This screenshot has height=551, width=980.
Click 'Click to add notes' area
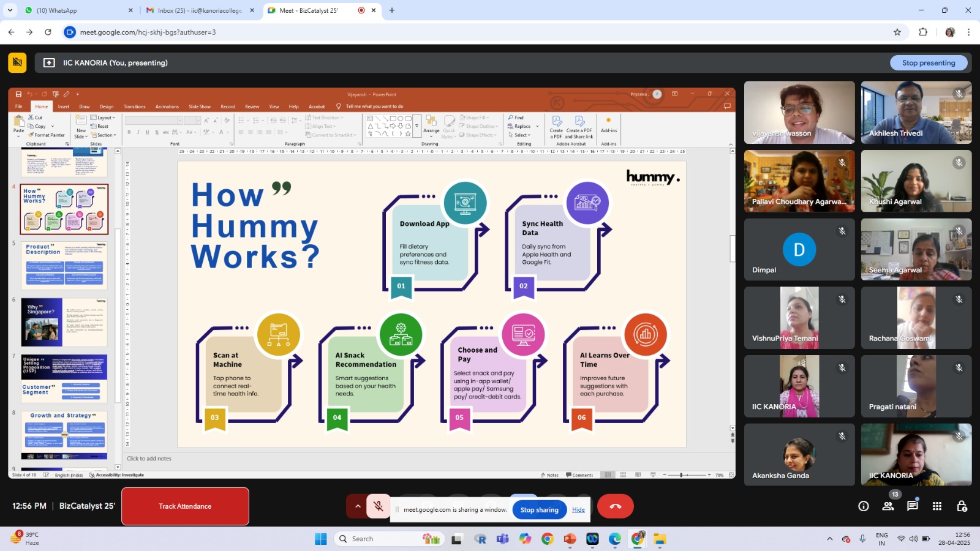[149, 459]
